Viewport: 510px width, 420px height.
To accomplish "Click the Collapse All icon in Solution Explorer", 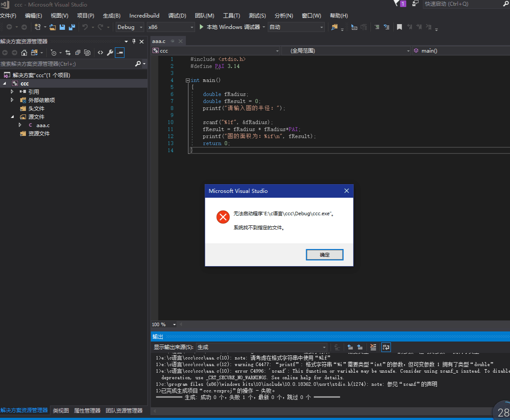I will tap(78, 52).
